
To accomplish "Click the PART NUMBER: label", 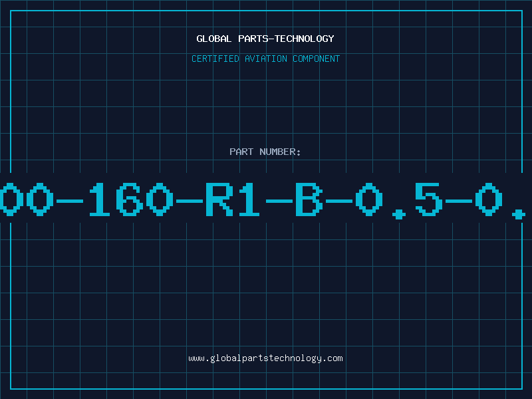I will [x=265, y=152].
